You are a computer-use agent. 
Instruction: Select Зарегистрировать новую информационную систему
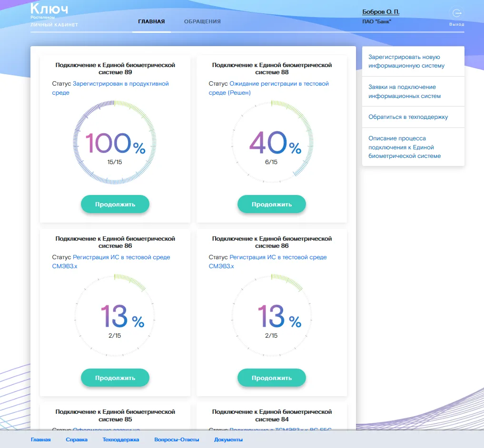(406, 61)
